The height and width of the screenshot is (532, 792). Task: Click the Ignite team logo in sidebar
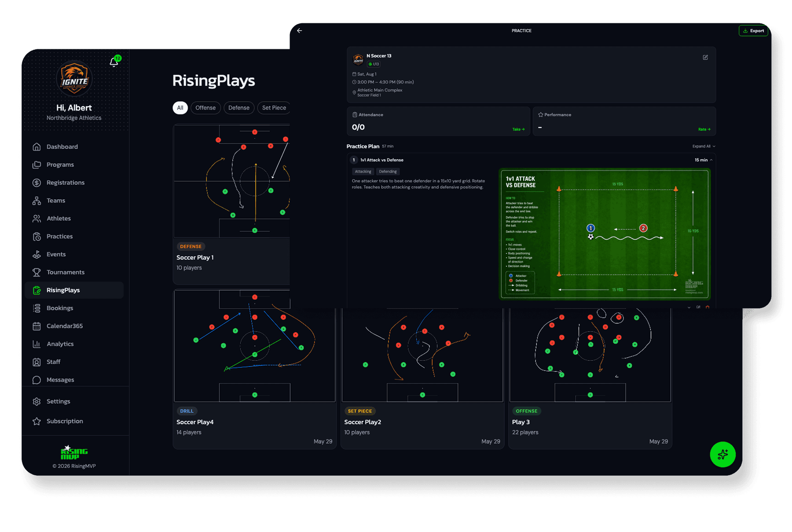click(x=74, y=78)
